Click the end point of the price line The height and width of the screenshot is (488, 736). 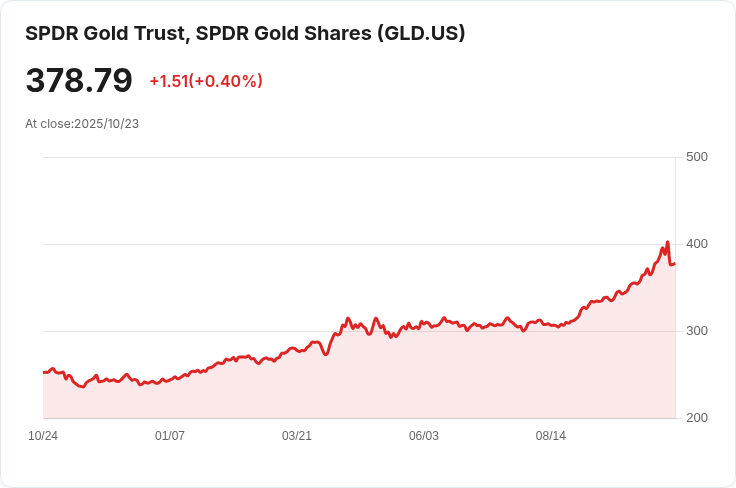(675, 264)
